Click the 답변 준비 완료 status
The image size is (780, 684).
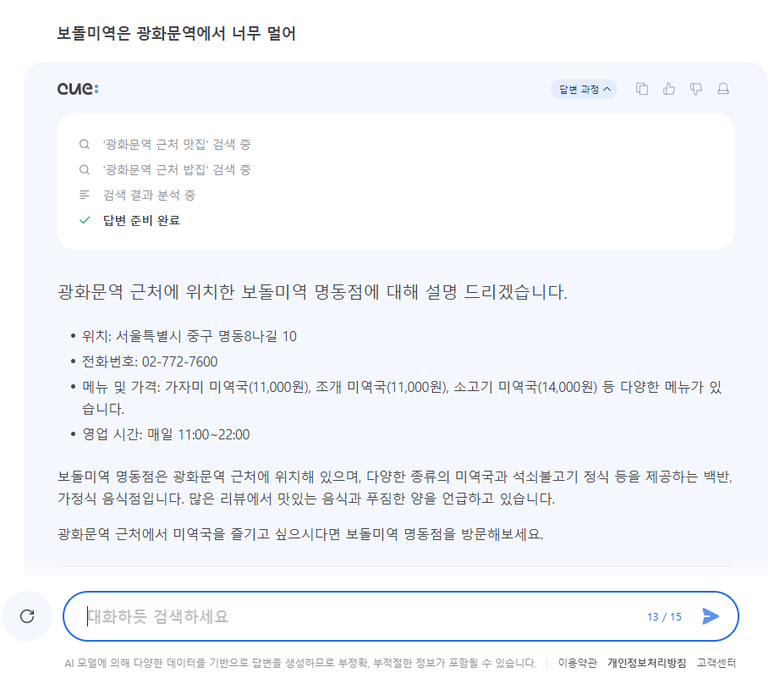pyautogui.click(x=141, y=220)
